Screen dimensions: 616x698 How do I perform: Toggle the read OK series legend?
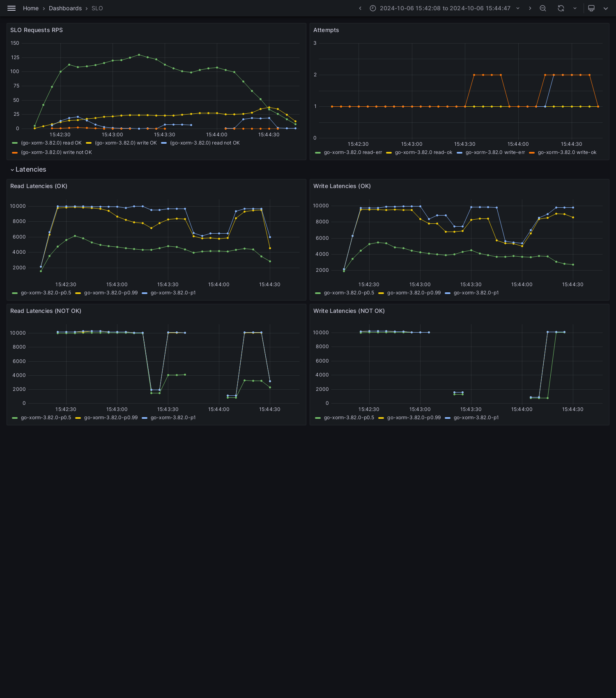tap(51, 143)
